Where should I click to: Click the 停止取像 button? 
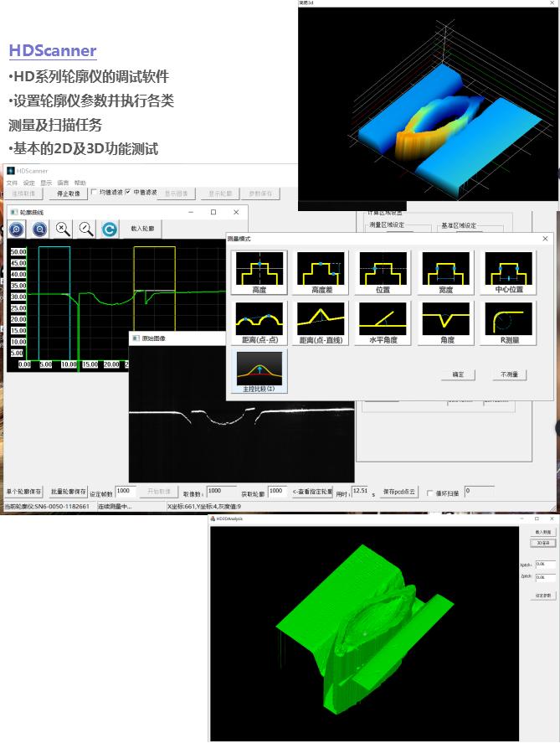click(x=69, y=193)
